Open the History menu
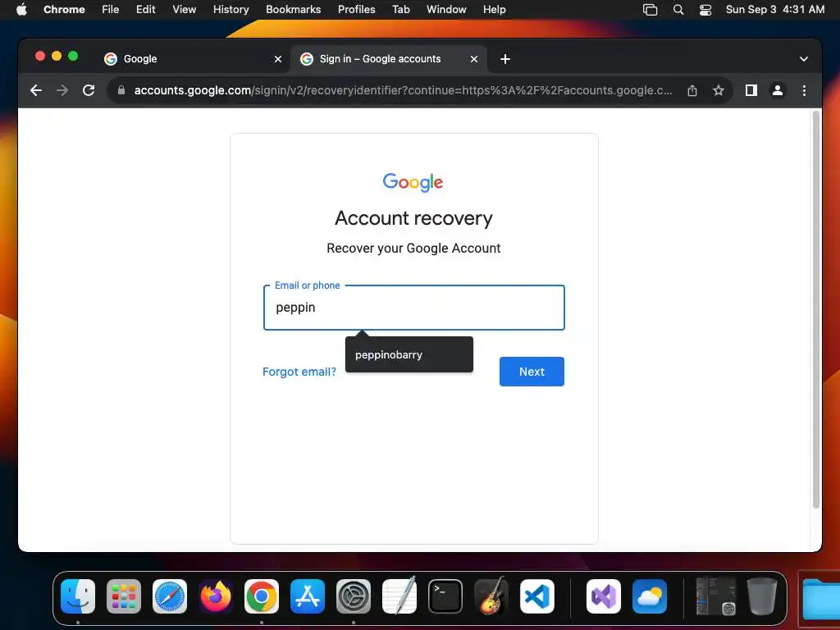The height and width of the screenshot is (630, 840). [x=231, y=10]
